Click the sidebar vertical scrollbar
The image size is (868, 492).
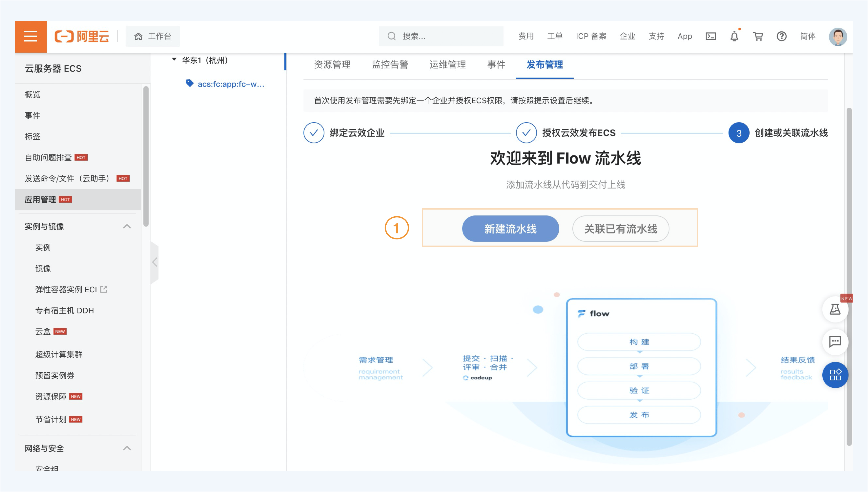point(146,157)
